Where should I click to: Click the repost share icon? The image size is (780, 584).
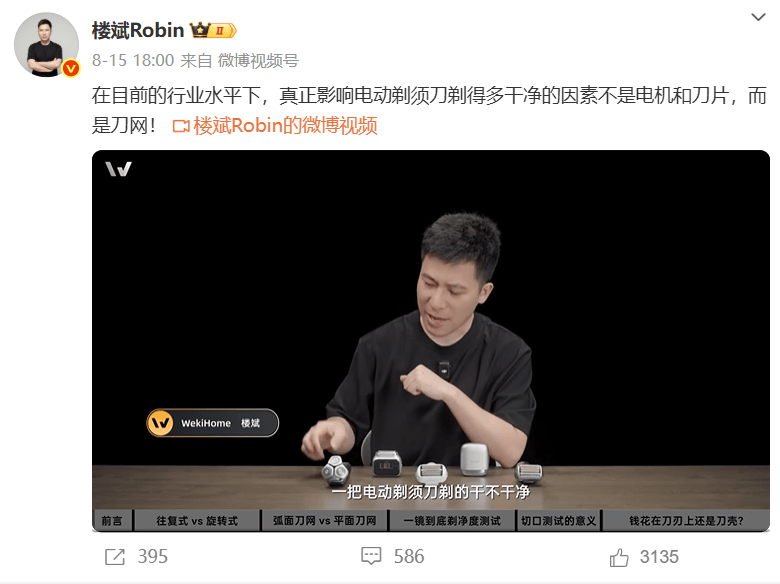coord(115,557)
